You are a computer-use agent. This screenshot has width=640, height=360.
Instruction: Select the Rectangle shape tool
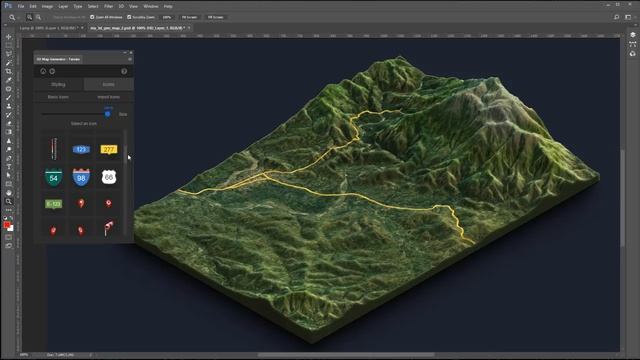click(x=9, y=184)
